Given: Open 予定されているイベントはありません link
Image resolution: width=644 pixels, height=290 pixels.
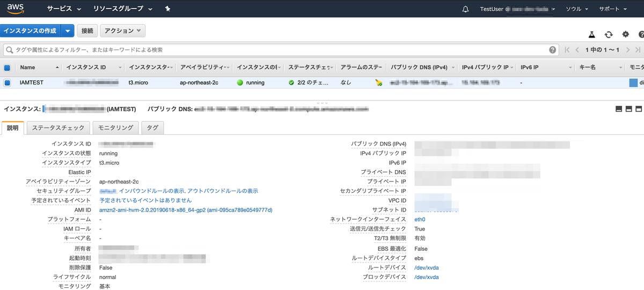Looking at the screenshot, I should tap(145, 200).
